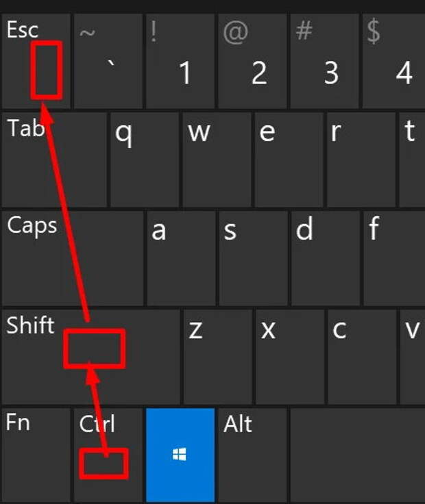Image resolution: width=425 pixels, height=504 pixels.
Task: Tap the letter e key
Action: pos(289,160)
